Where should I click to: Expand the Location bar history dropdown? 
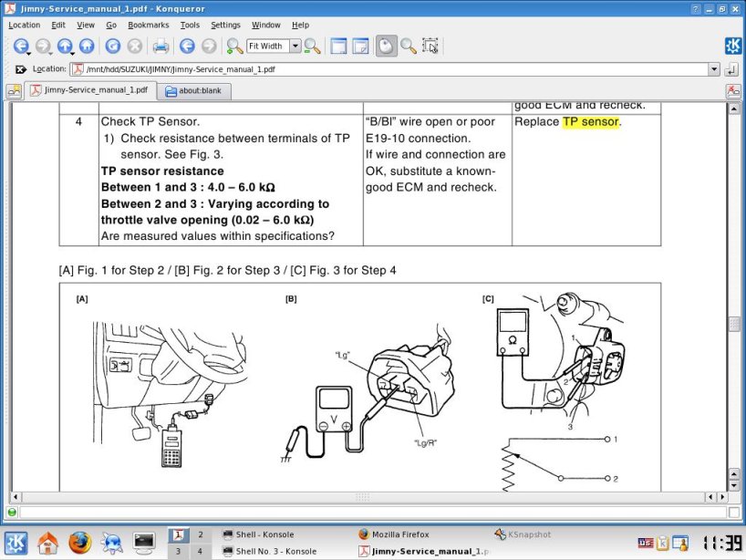point(714,69)
